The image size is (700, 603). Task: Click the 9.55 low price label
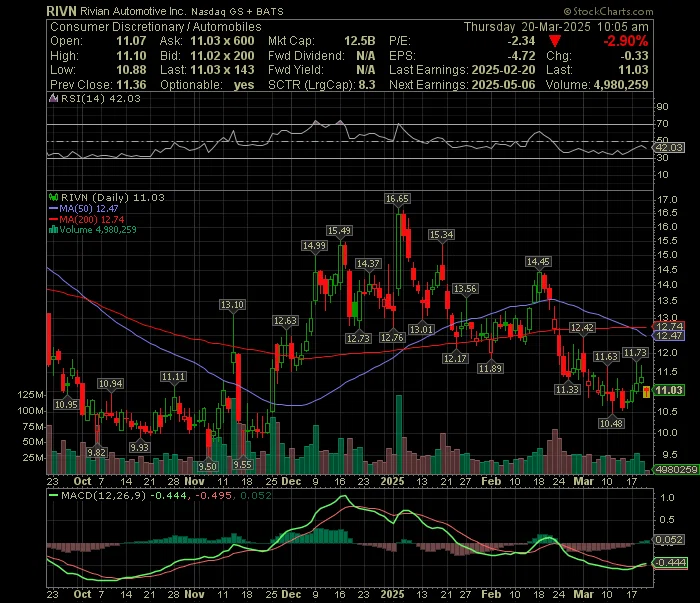tap(242, 465)
